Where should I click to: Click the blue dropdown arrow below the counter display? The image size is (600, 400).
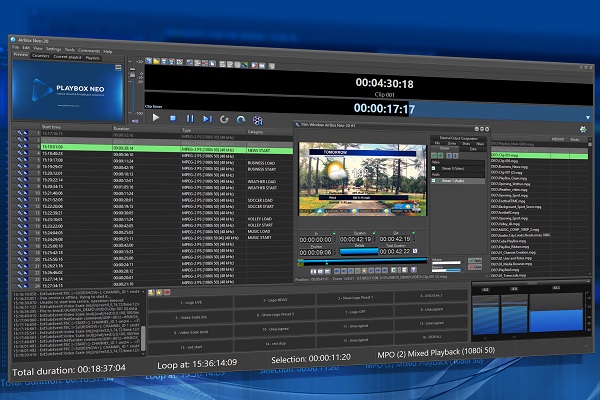(x=588, y=118)
